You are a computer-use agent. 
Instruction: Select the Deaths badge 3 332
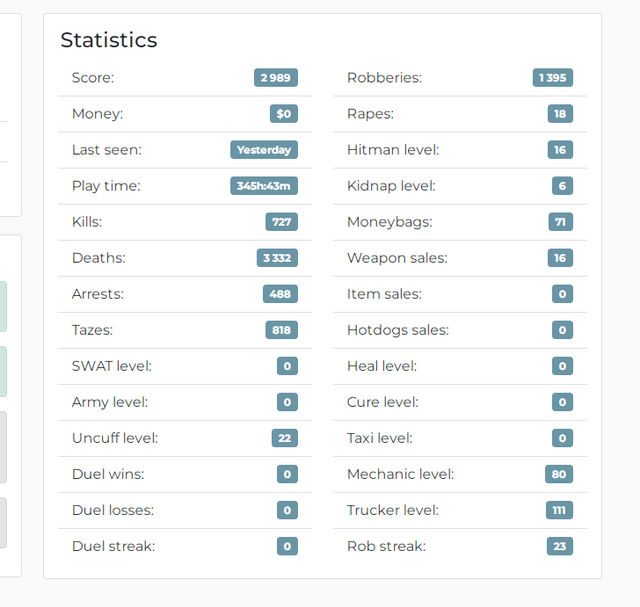(277, 258)
